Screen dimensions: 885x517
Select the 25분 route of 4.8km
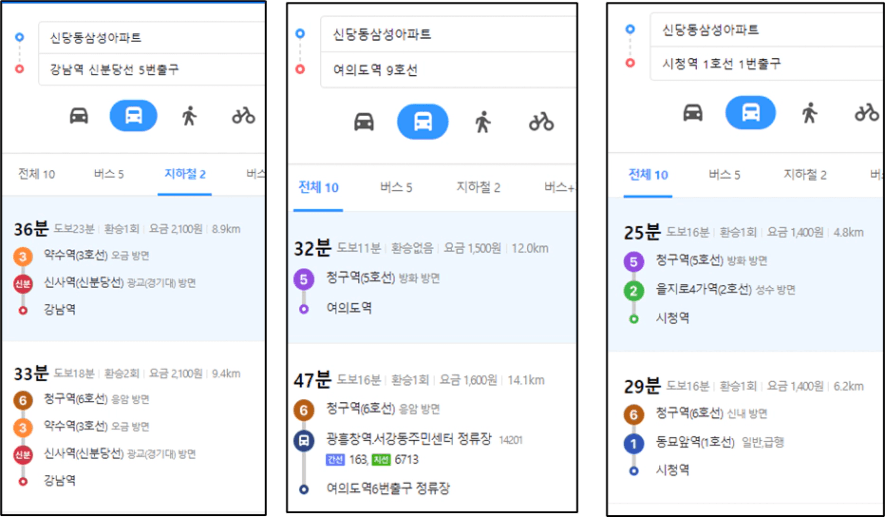tap(746, 274)
